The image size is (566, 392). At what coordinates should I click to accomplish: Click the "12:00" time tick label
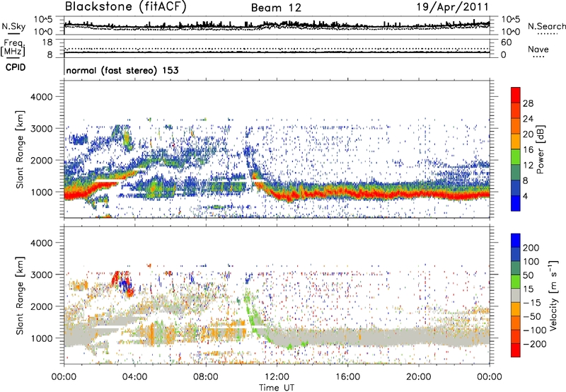point(277,377)
